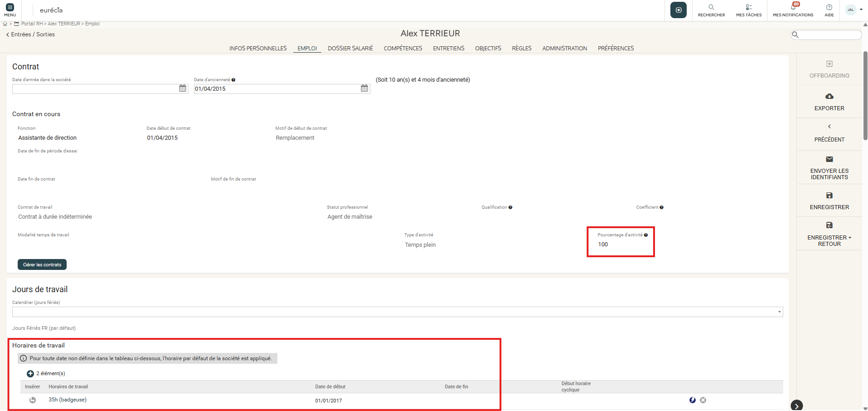Viewport: 868px width, 411px height.
Task: Expand the side panel with bottom arrow
Action: [796, 406]
